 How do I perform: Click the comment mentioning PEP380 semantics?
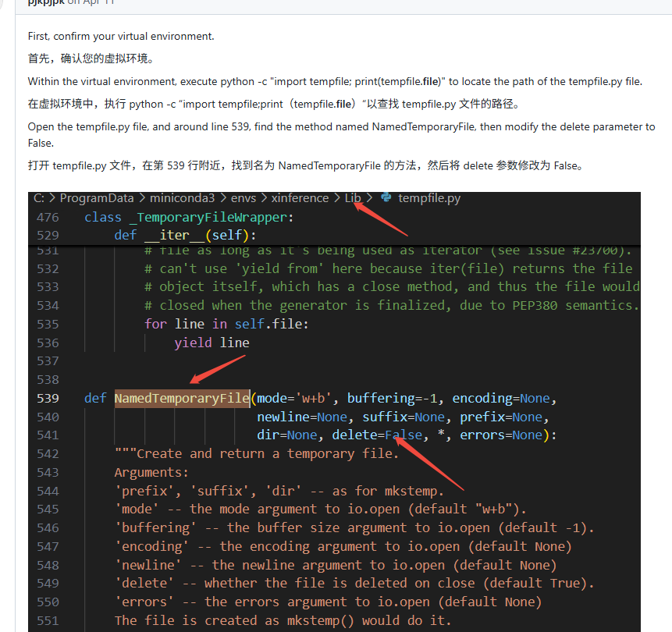pos(392,306)
